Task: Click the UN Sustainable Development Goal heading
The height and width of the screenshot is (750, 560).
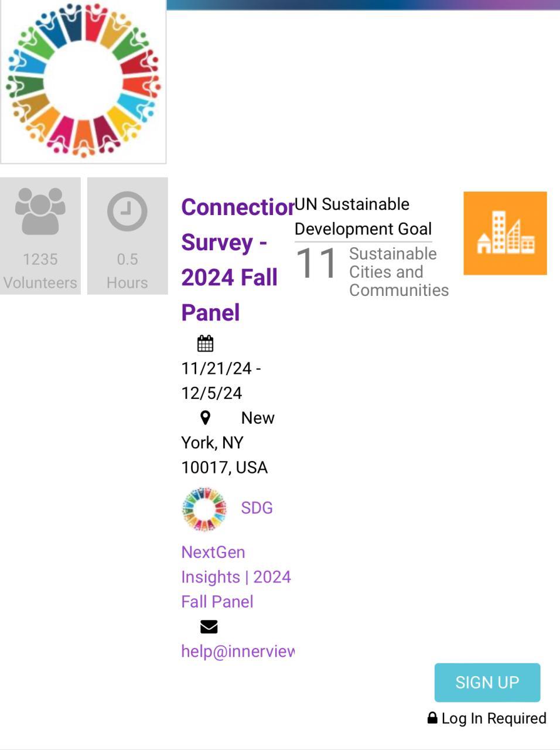Action: (x=363, y=216)
